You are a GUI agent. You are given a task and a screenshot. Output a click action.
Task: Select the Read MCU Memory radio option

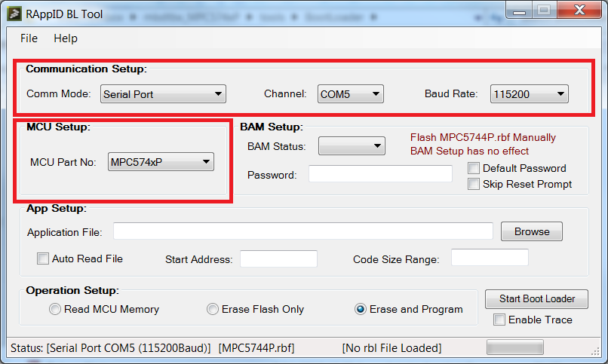54,309
